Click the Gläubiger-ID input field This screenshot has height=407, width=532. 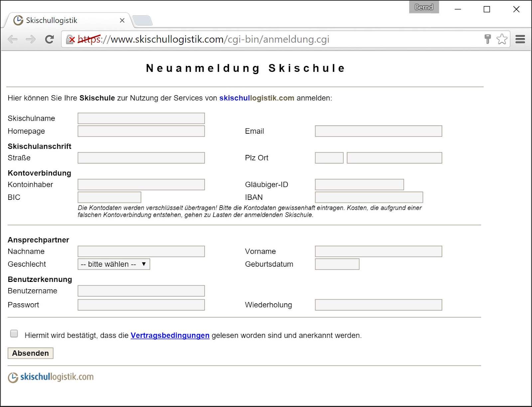tap(359, 185)
